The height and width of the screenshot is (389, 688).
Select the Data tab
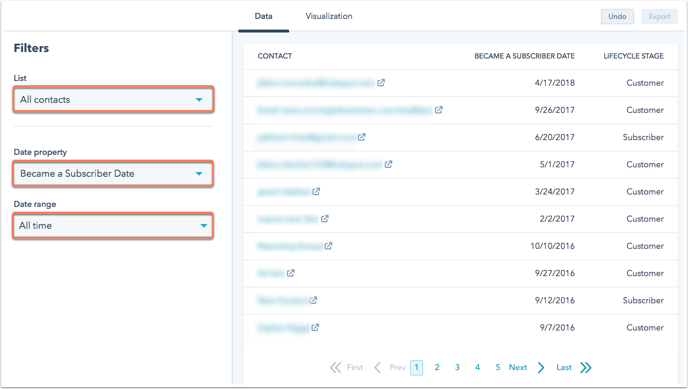[x=263, y=16]
